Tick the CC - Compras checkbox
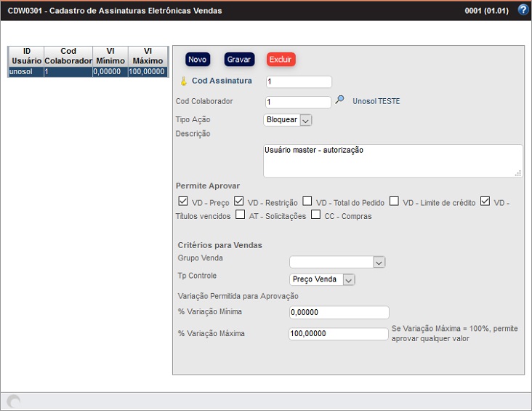This screenshot has height=411, width=532. click(315, 215)
